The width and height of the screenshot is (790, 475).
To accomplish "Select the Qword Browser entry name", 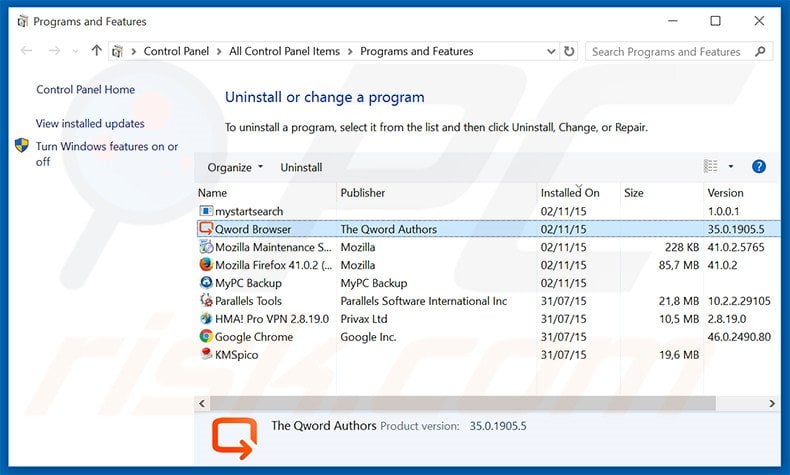I will (253, 229).
